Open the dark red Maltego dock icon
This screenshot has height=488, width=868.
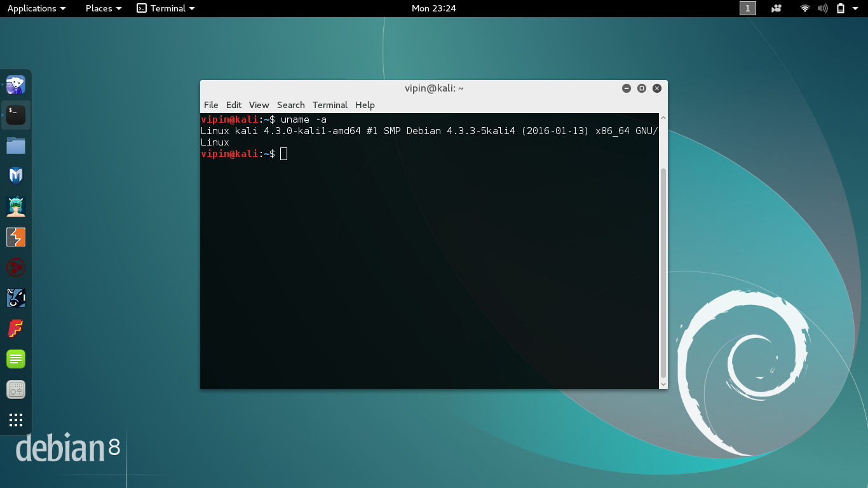coord(16,268)
